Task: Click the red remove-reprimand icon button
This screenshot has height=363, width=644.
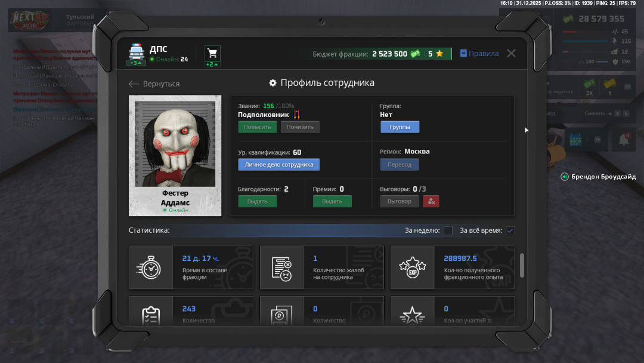Action: tap(431, 201)
